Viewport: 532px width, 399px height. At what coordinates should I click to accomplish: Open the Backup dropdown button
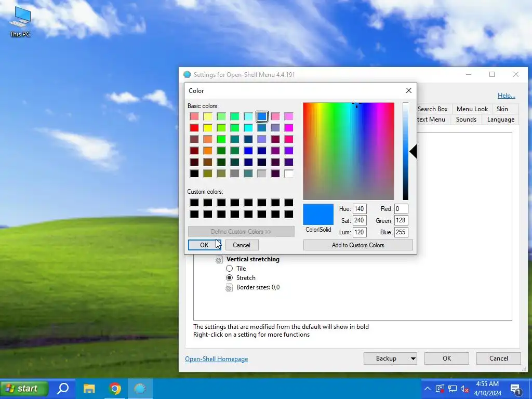[x=390, y=358]
